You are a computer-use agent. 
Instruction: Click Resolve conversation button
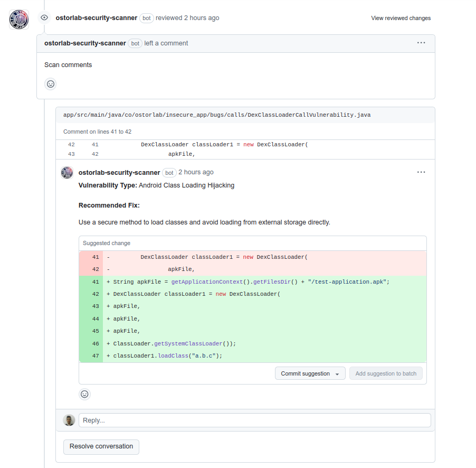[101, 446]
